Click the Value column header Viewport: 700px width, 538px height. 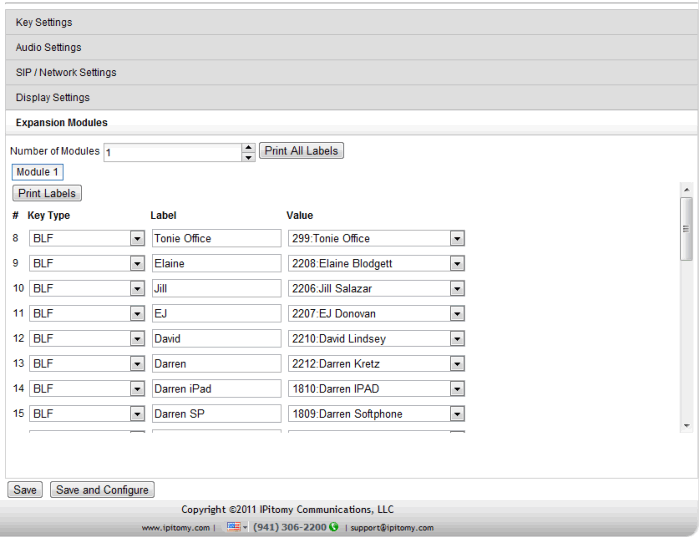pos(300,215)
